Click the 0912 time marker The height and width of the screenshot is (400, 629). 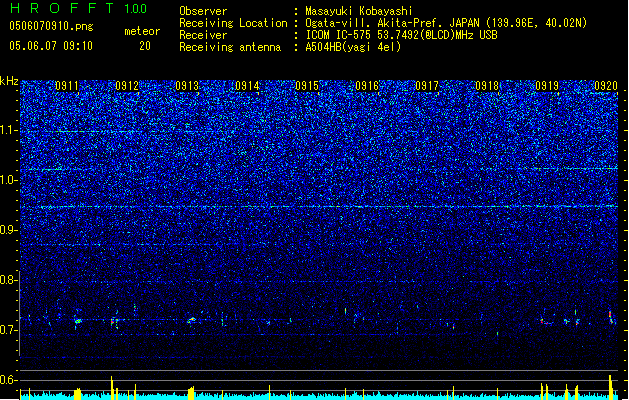click(x=127, y=86)
